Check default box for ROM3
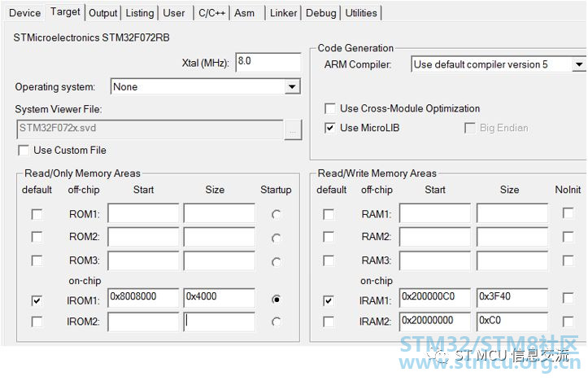 (x=37, y=261)
